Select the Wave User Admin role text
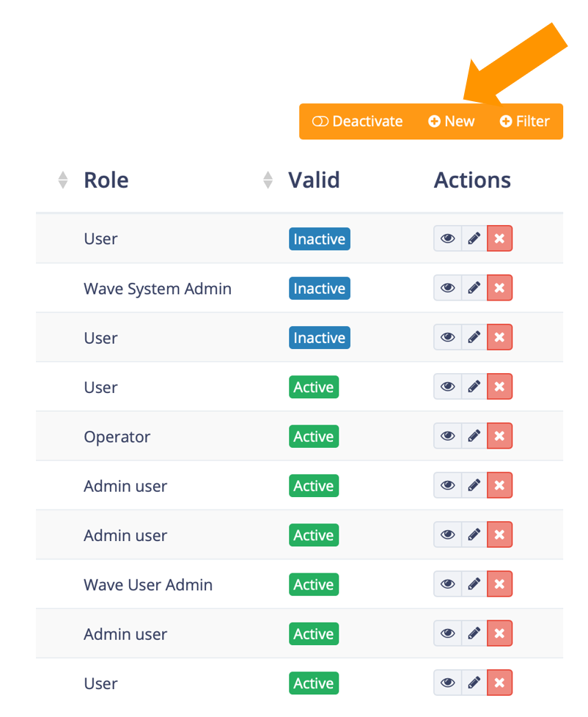The image size is (588, 717). pos(148,585)
